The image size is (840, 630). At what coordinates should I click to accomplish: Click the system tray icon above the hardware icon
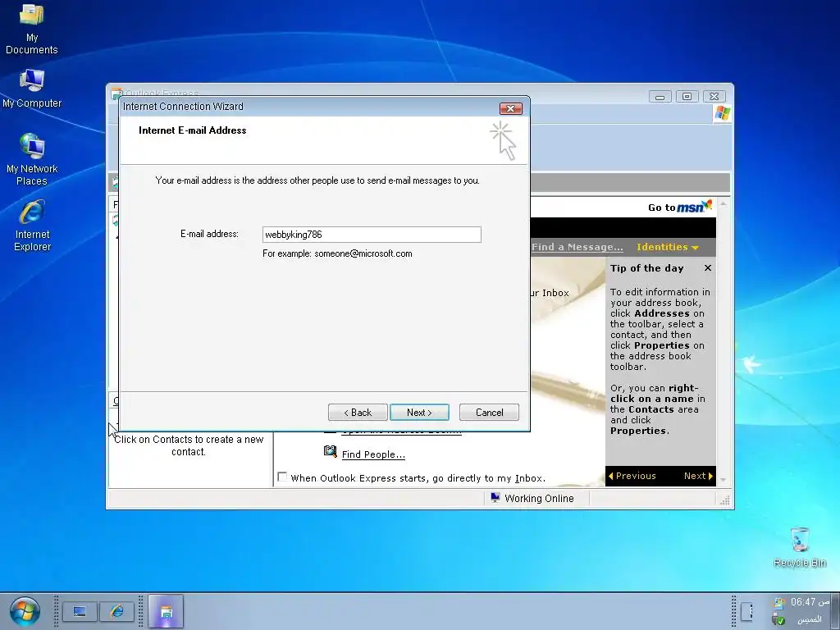tap(778, 603)
